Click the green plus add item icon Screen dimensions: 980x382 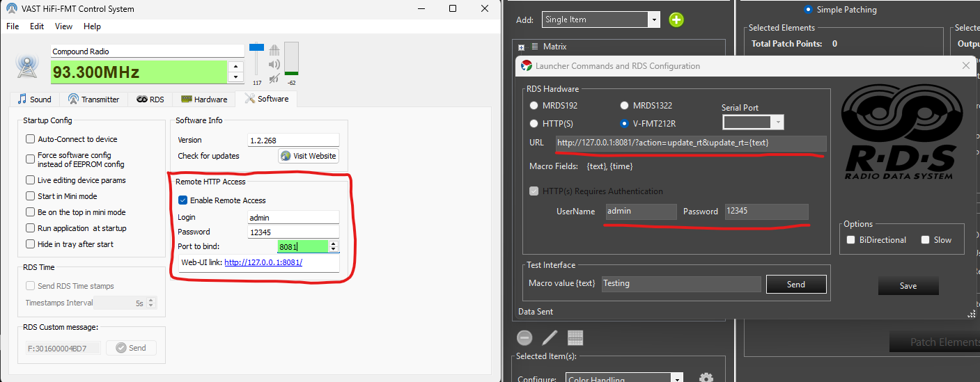[676, 19]
